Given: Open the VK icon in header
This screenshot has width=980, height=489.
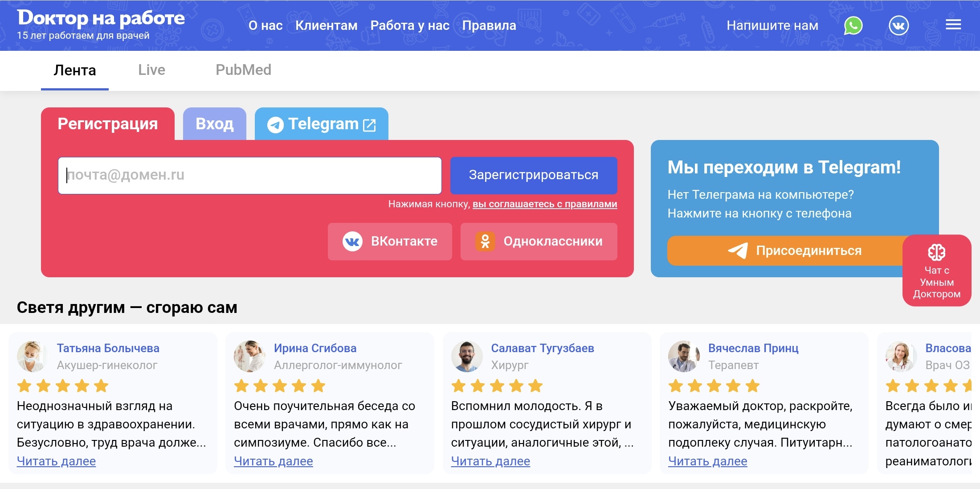Looking at the screenshot, I should [x=898, y=25].
